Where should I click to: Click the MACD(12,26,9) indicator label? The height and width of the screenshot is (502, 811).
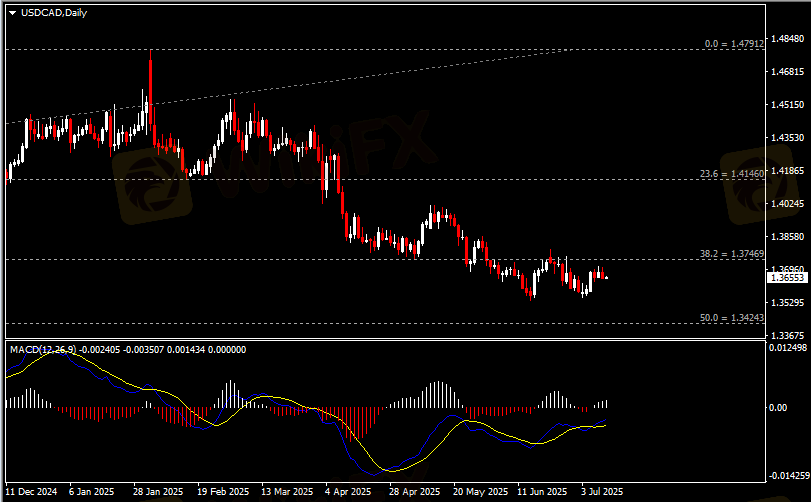43,350
